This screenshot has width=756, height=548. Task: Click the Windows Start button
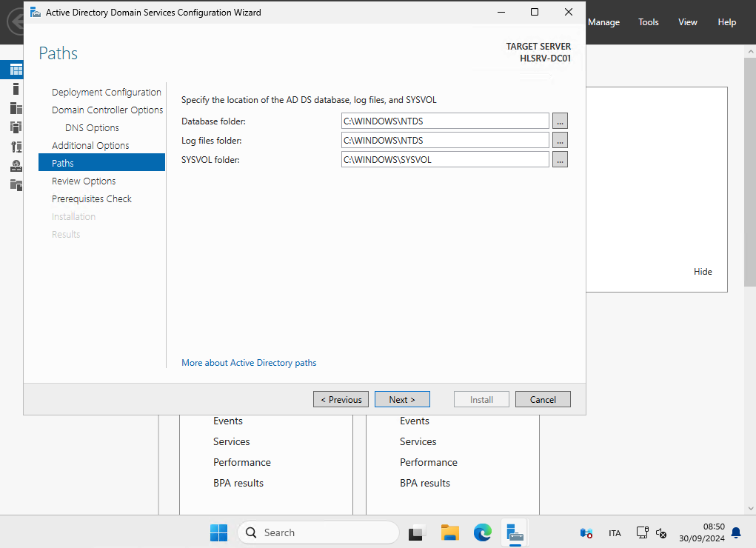click(219, 532)
